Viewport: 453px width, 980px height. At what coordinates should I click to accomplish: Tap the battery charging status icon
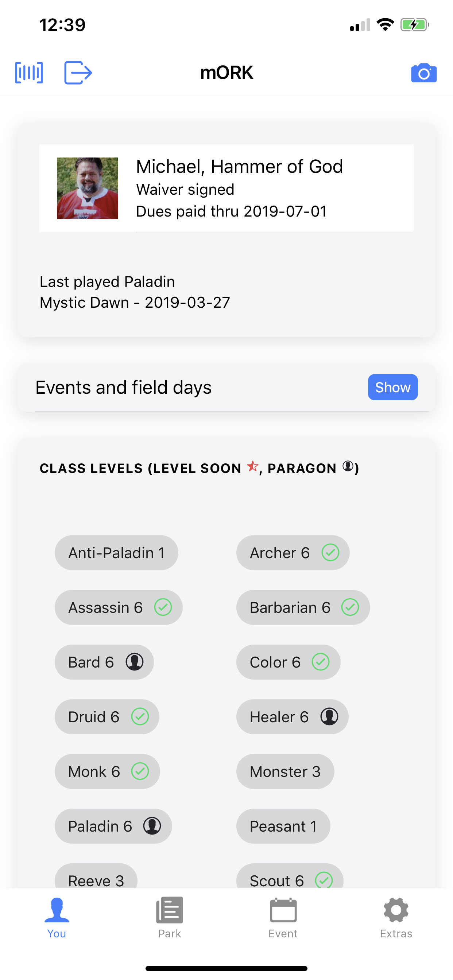(x=415, y=25)
